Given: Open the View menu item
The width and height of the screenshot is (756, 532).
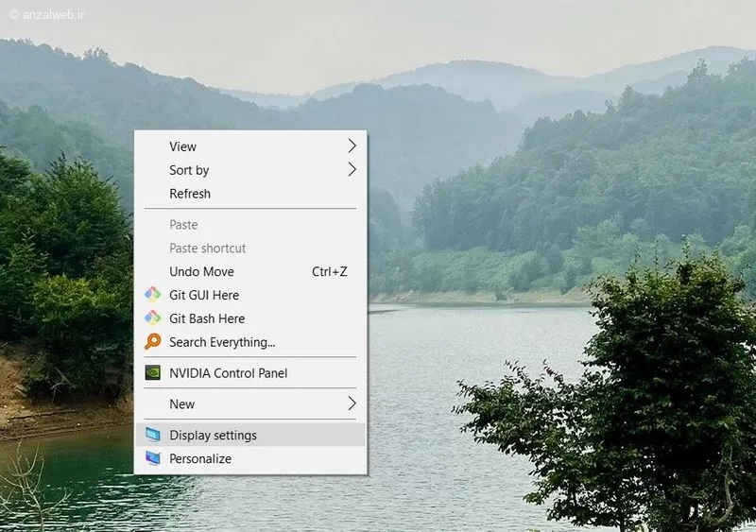Looking at the screenshot, I should [x=250, y=146].
